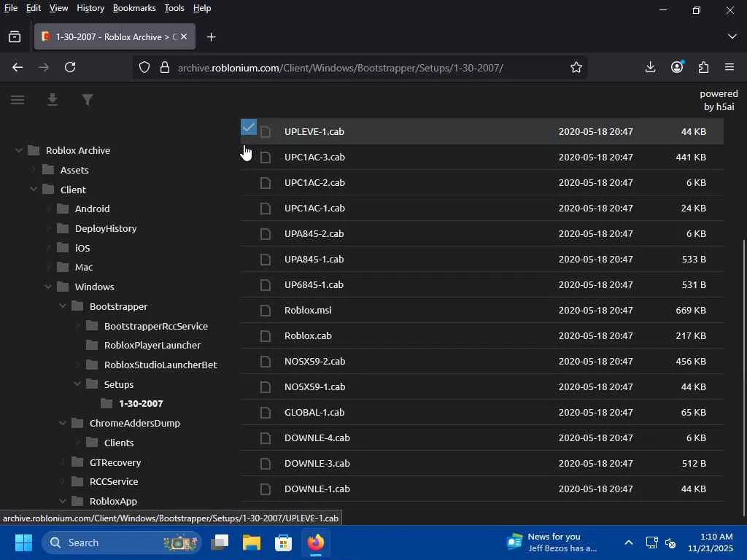Open the UPLEVE-1.cab file link

[x=314, y=132]
